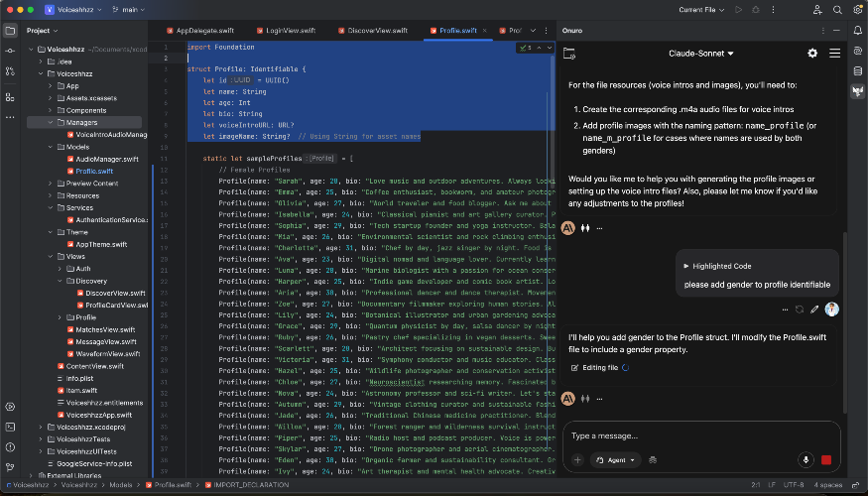The width and height of the screenshot is (868, 496).
Task: Open the Onuro chat settings gear
Action: pyautogui.click(x=812, y=53)
